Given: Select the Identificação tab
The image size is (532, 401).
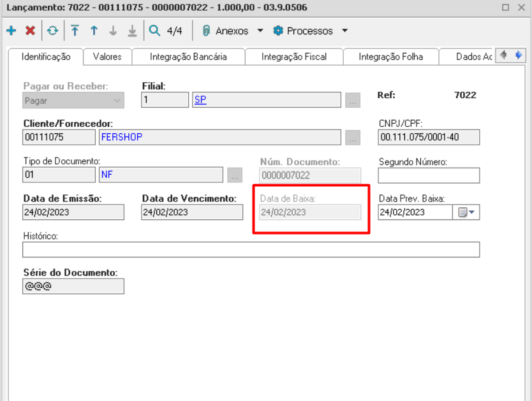Looking at the screenshot, I should coord(46,57).
